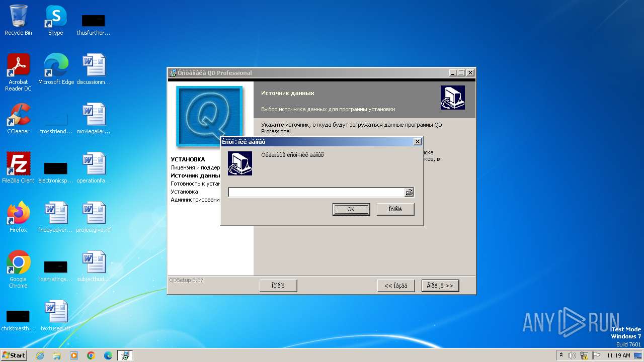Open the Action Center flag icon

(x=596, y=355)
